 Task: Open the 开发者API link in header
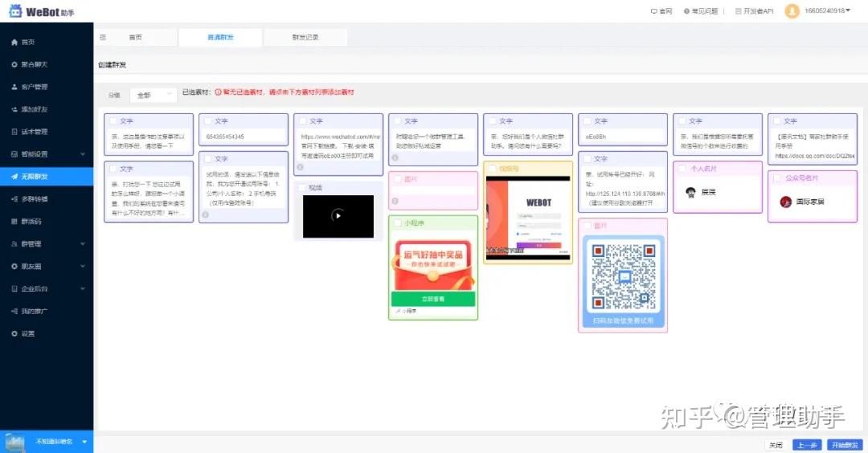coord(754,11)
